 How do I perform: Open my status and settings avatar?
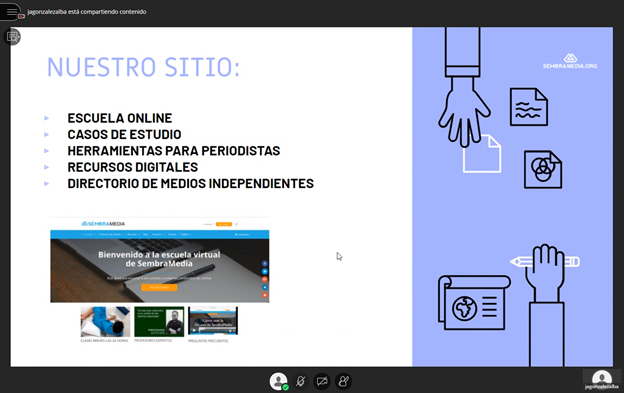(278, 381)
